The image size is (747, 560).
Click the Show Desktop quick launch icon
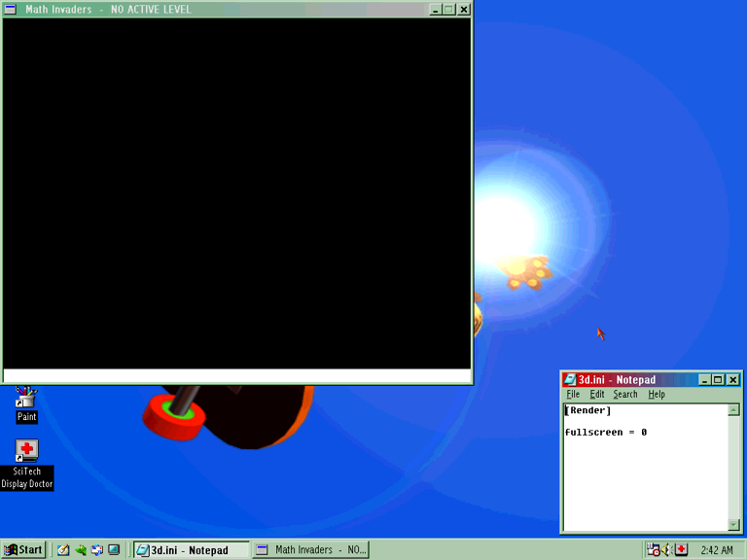[x=114, y=549]
